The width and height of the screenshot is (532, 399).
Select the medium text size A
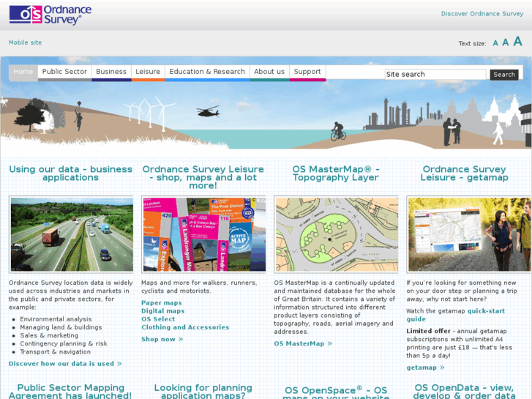[x=505, y=42]
